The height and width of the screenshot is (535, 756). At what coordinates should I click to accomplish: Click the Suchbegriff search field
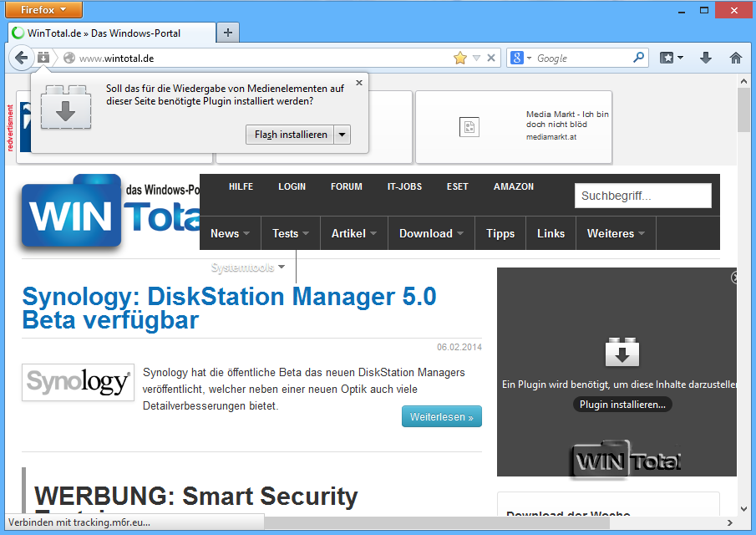point(642,196)
